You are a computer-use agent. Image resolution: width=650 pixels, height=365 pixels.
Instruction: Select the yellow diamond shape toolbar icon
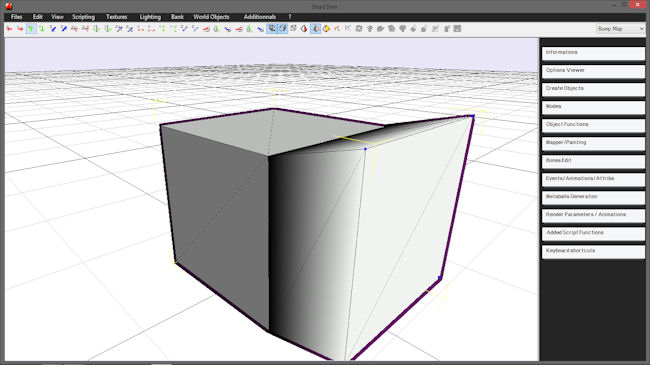pyautogui.click(x=326, y=29)
